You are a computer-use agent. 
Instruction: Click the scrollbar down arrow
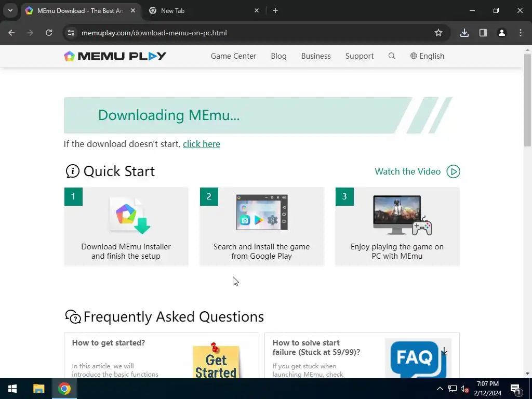tap(527, 374)
